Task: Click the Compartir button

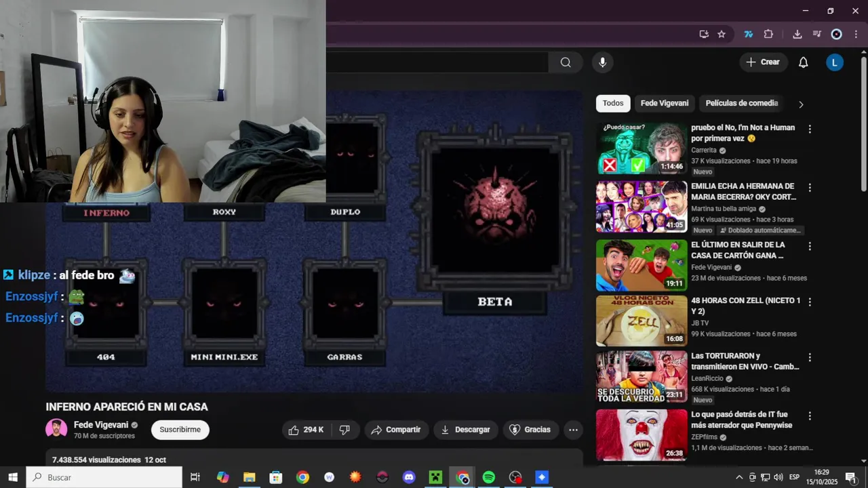Action: pos(397,430)
